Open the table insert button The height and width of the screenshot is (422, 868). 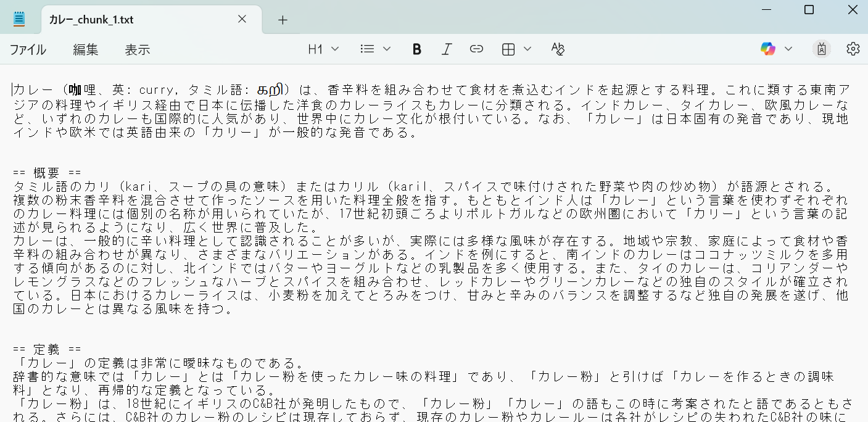[508, 49]
